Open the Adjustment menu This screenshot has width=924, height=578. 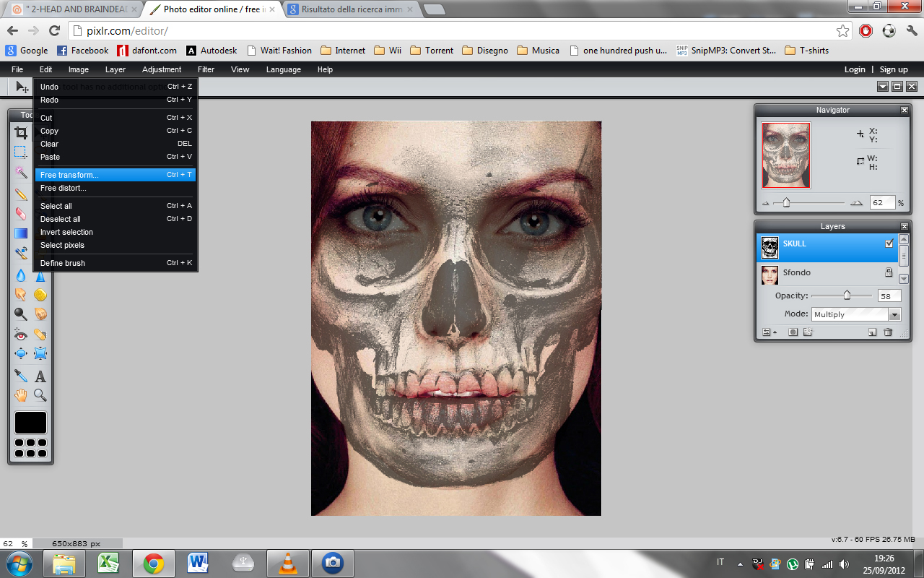tap(162, 69)
